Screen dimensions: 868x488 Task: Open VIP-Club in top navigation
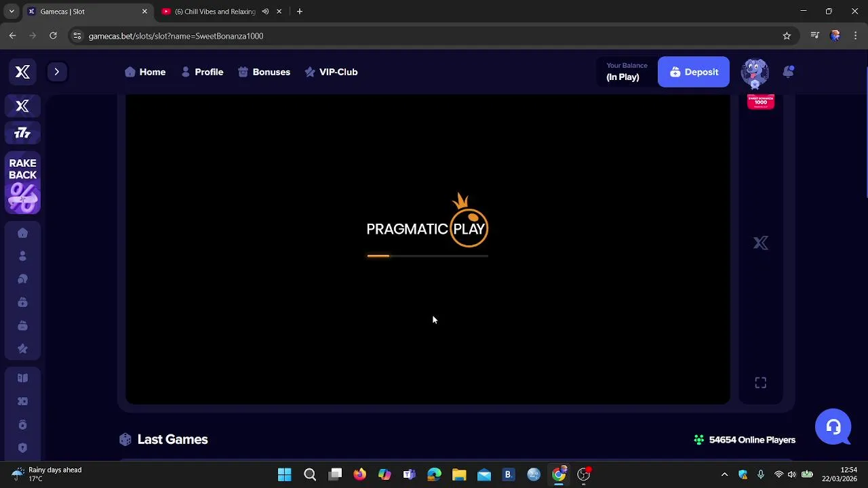tap(331, 72)
